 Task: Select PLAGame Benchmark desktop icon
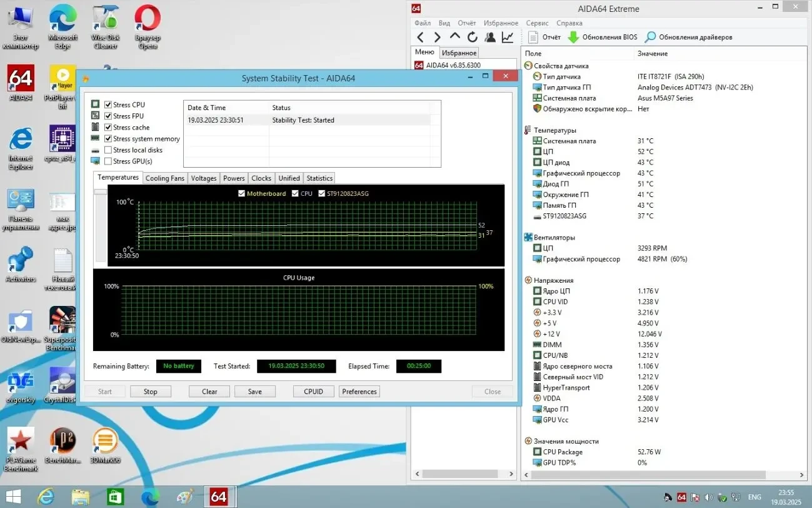point(21,450)
